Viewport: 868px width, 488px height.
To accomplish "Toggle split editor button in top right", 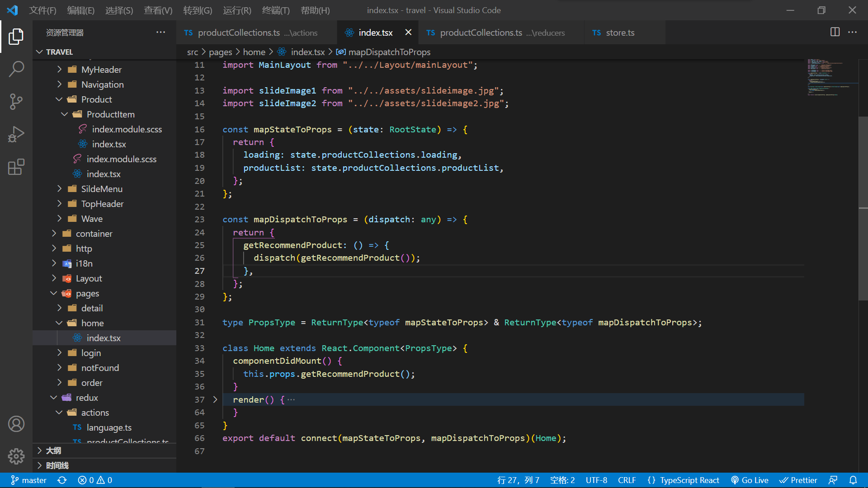I will tap(835, 32).
